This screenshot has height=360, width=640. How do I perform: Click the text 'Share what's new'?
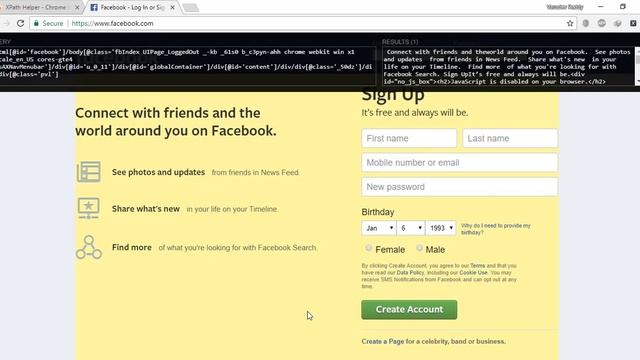pos(146,209)
